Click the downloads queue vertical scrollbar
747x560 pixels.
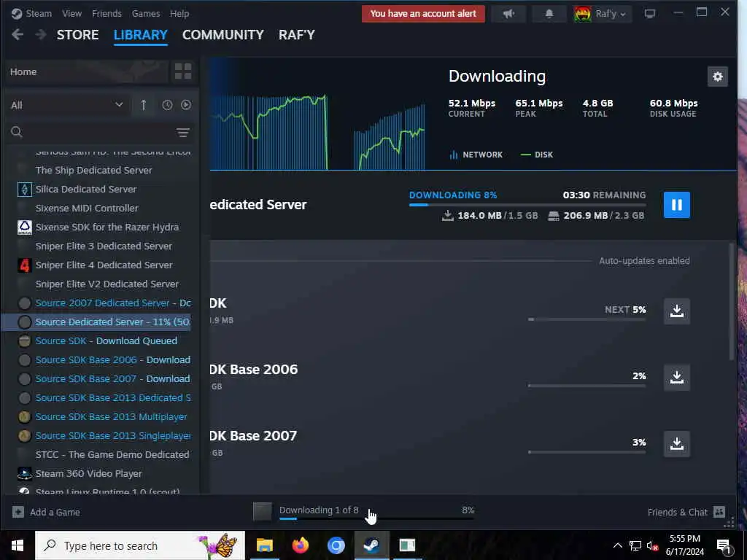coord(732,301)
